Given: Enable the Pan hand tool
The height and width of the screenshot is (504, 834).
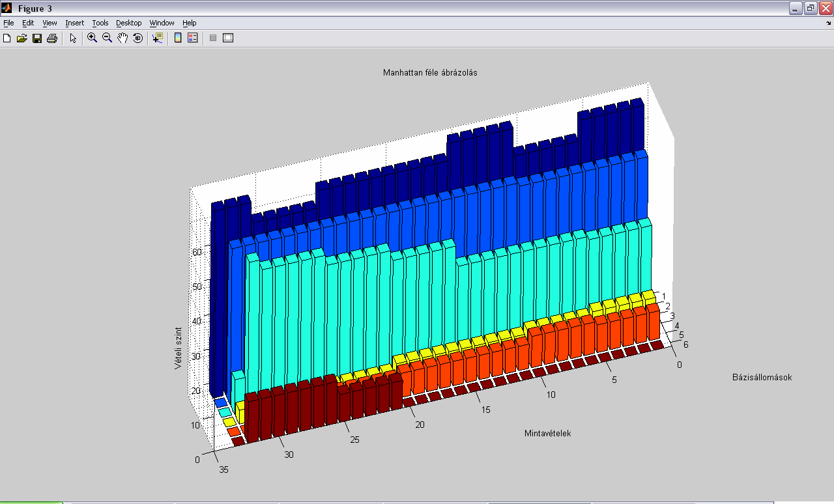Looking at the screenshot, I should (122, 38).
